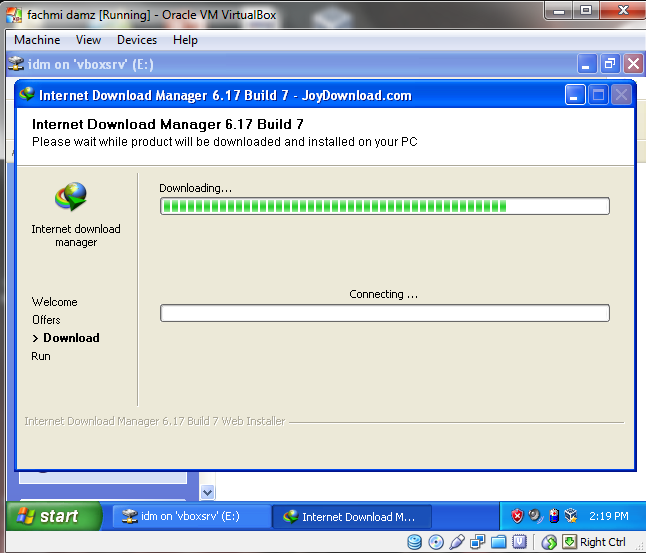Image resolution: width=646 pixels, height=553 pixels.
Task: Open the Devices menu
Action: point(137,40)
